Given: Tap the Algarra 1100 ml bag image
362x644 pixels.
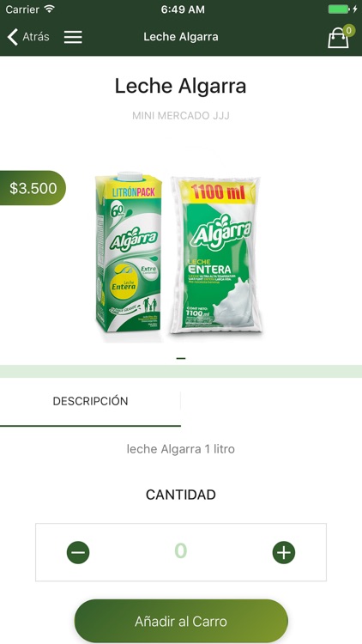Looking at the screenshot, I should click(216, 255).
